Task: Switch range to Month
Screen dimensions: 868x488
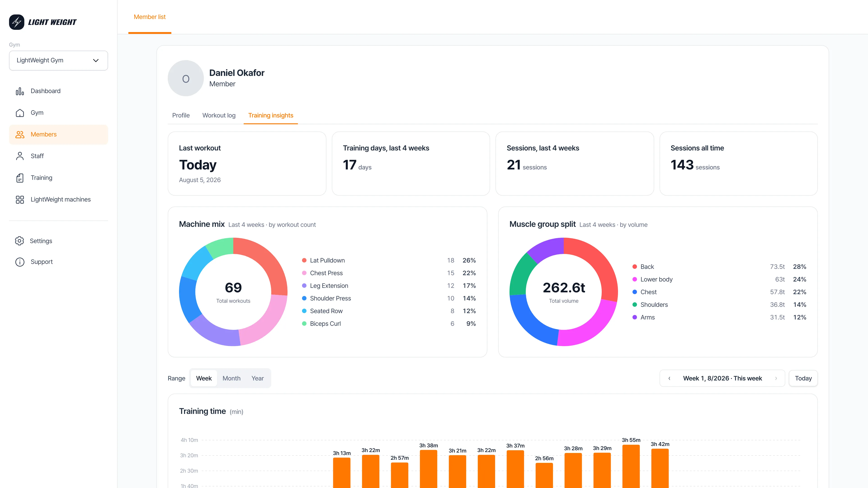Action: tap(231, 378)
